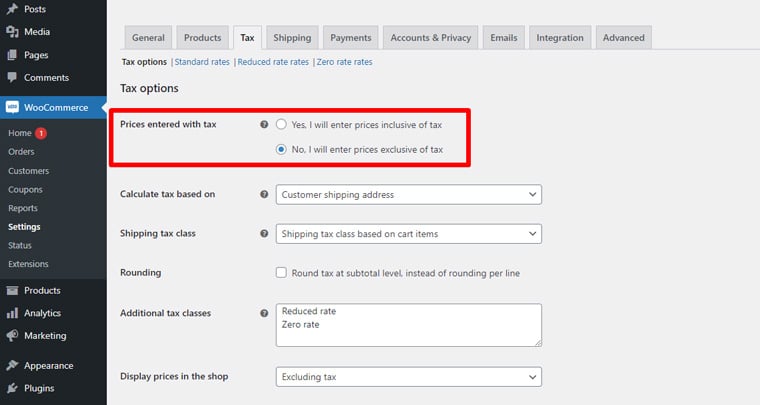Click the Additional tax classes text area
The height and width of the screenshot is (405, 760).
click(x=408, y=325)
